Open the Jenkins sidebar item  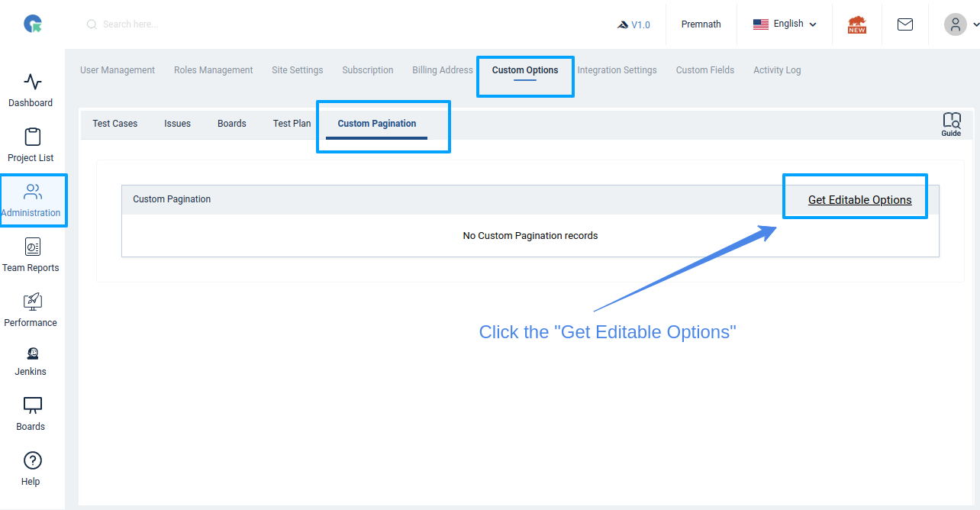pos(31,360)
